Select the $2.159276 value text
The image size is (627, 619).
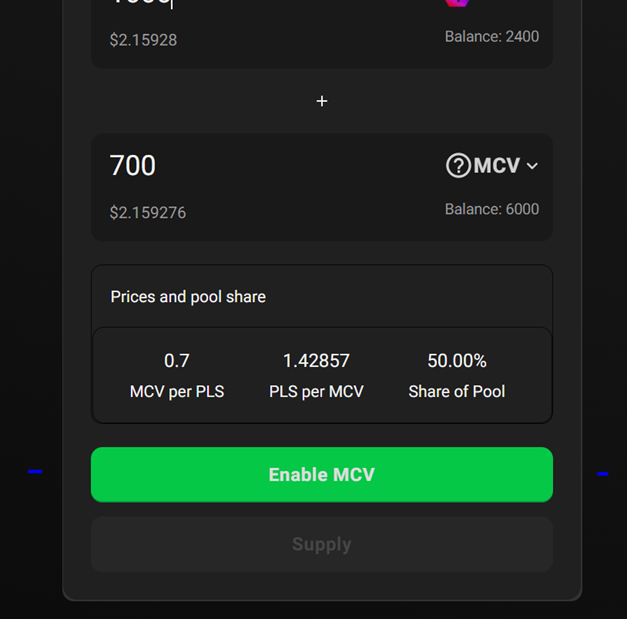coord(148,213)
